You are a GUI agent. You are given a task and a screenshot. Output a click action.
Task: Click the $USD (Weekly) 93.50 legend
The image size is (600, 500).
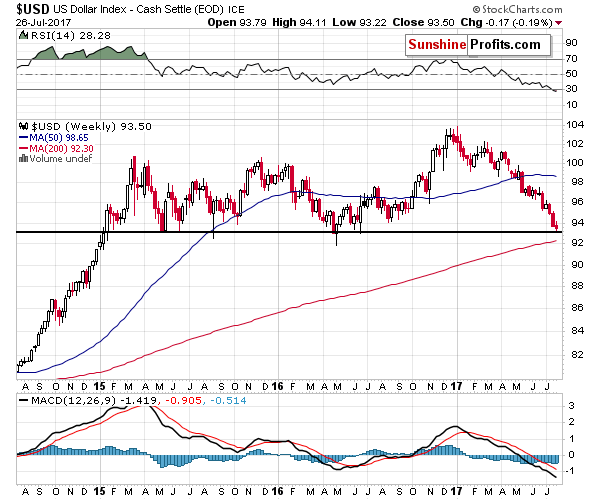point(91,127)
